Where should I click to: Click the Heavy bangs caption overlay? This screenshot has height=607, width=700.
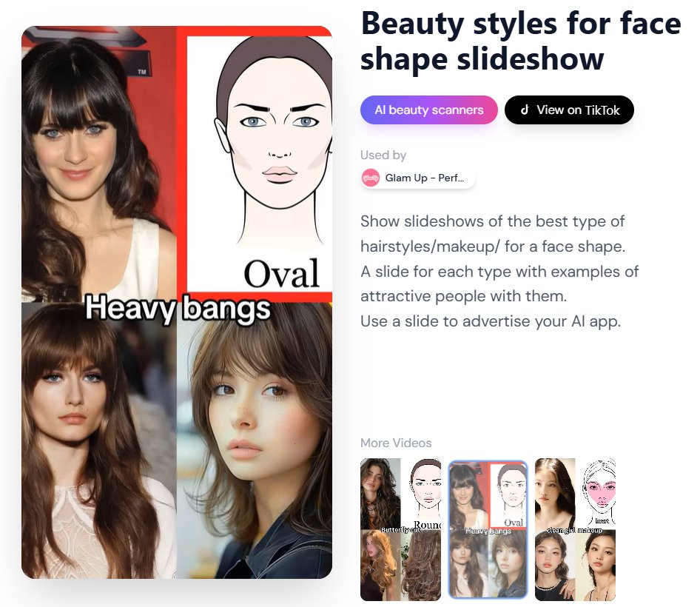pyautogui.click(x=178, y=308)
